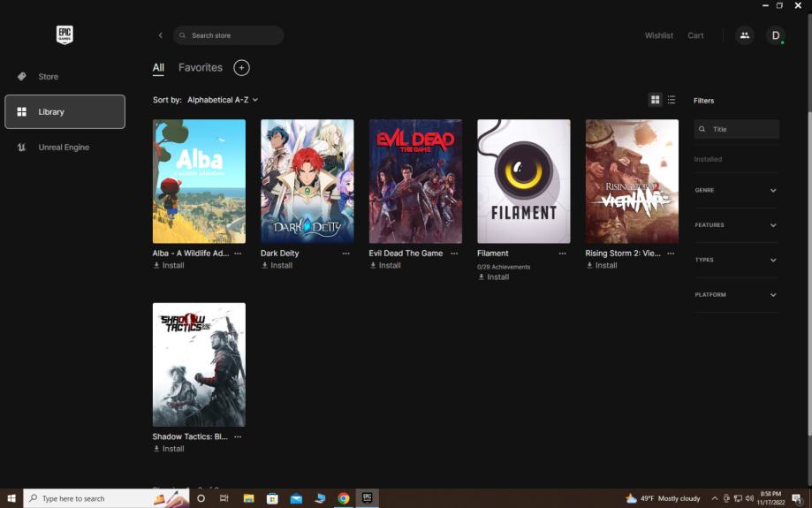Open three-dot menu for Dark Deity
Image resolution: width=812 pixels, height=508 pixels.
coord(345,254)
